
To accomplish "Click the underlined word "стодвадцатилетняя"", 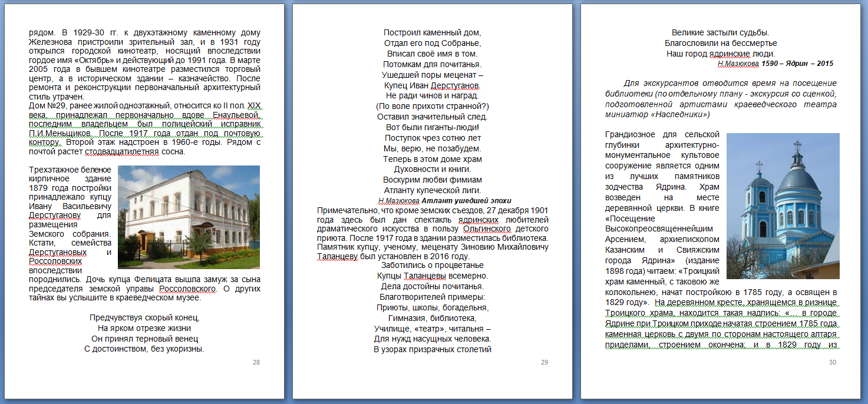I will (122, 152).
